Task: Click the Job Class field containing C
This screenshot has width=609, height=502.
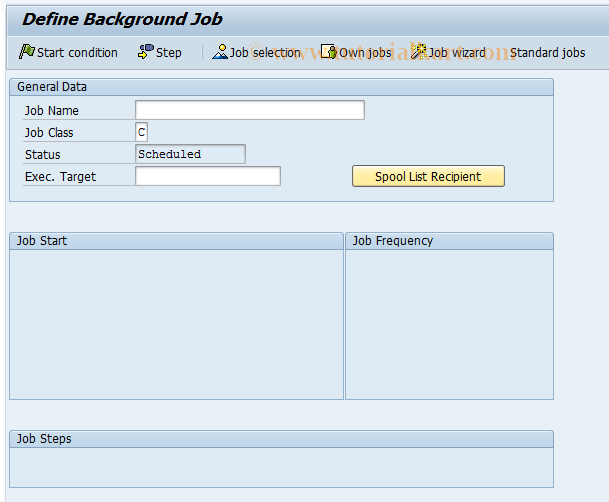Action: click(141, 132)
